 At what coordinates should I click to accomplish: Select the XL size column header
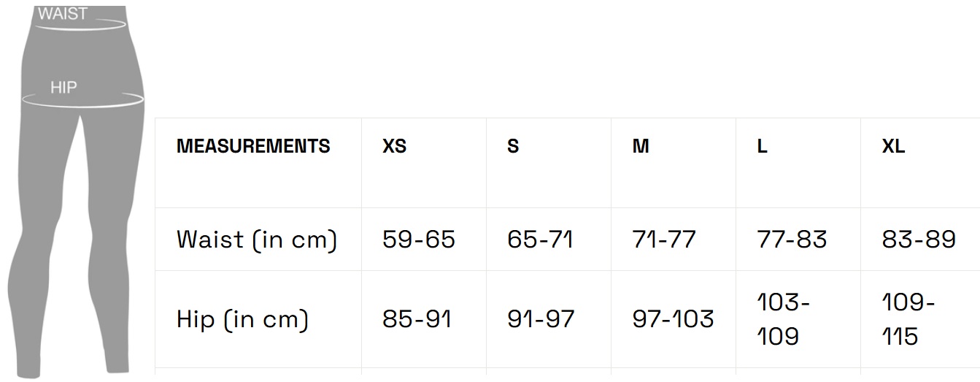893,146
